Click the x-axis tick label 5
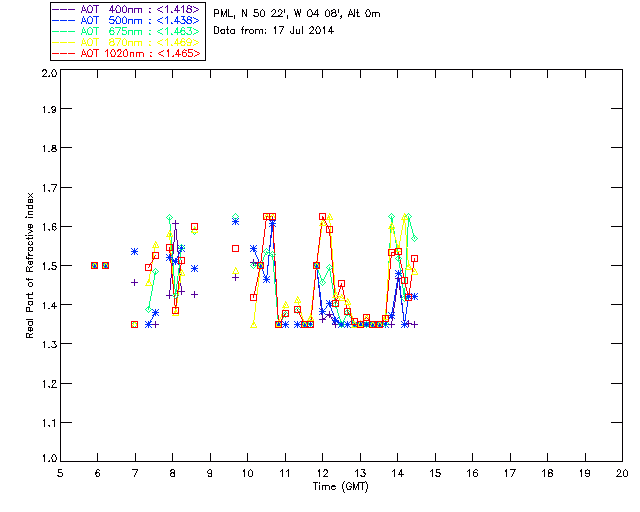Image resolution: width=640 pixels, height=512 pixels. coord(60,473)
